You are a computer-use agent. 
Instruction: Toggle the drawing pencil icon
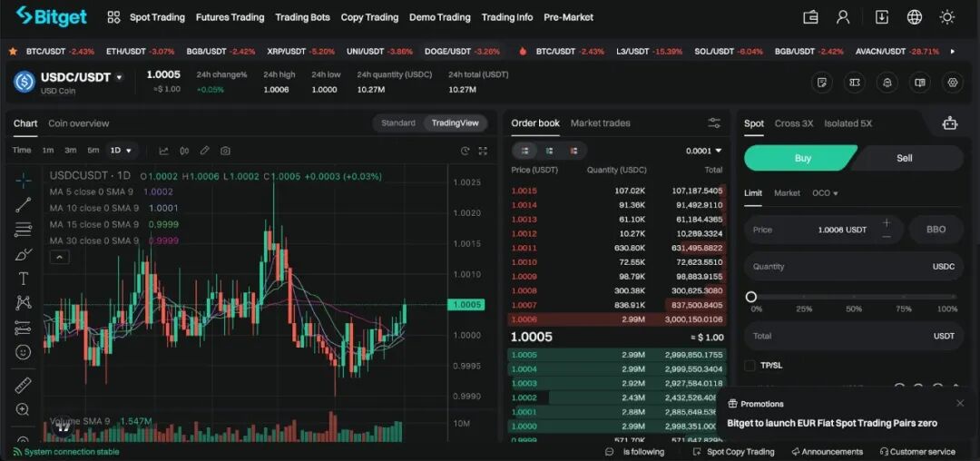(204, 151)
